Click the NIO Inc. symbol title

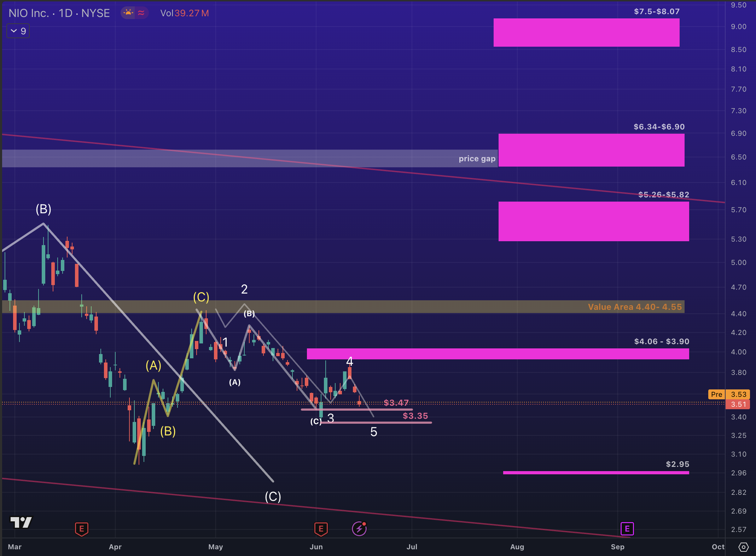(59, 13)
